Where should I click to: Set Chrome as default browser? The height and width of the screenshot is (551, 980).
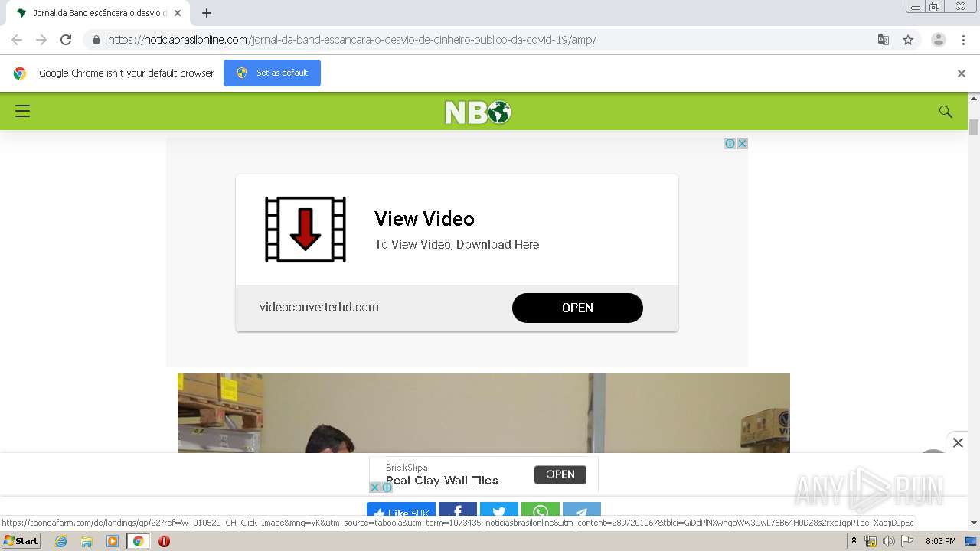pos(272,73)
